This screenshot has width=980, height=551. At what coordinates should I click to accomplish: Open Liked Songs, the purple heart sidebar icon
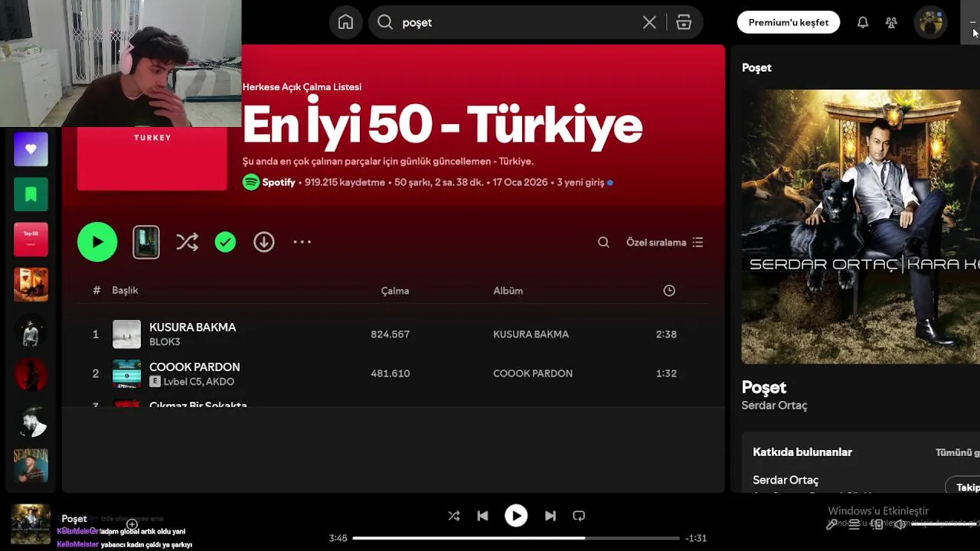[31, 149]
